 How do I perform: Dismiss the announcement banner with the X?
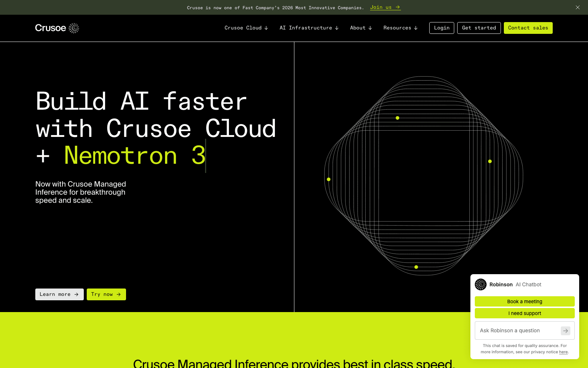click(578, 7)
